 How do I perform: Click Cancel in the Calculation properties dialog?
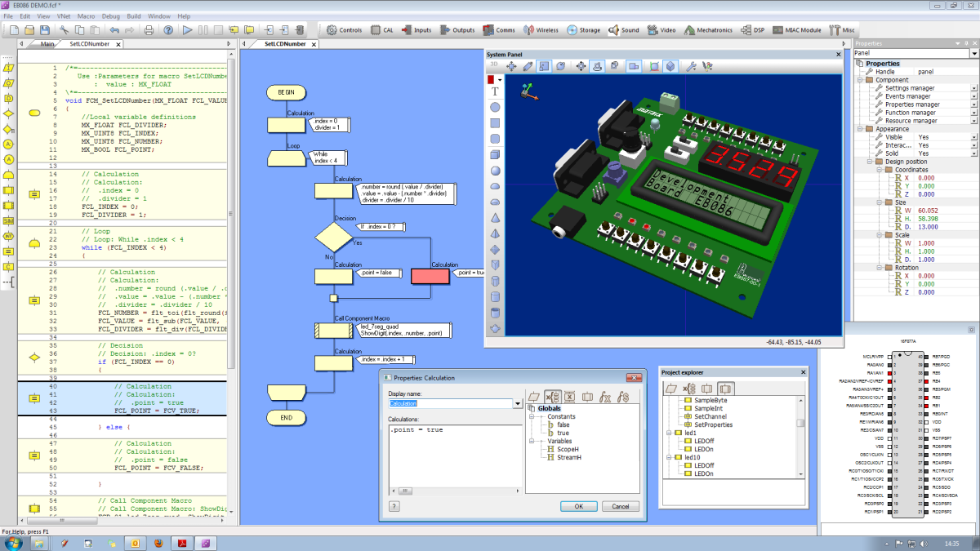[621, 506]
